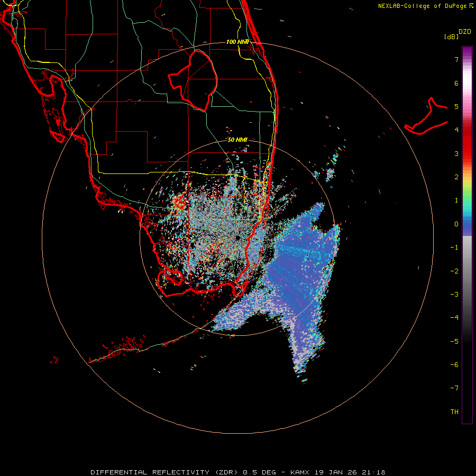Viewport: 476px width, 476px height.
Task: Click the 4 value on color scale
Action: click(x=456, y=130)
